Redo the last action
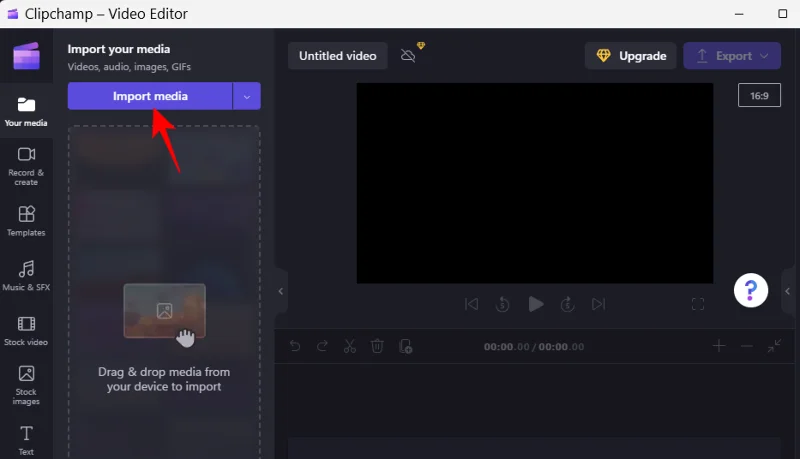This screenshot has height=459, width=800. click(322, 346)
